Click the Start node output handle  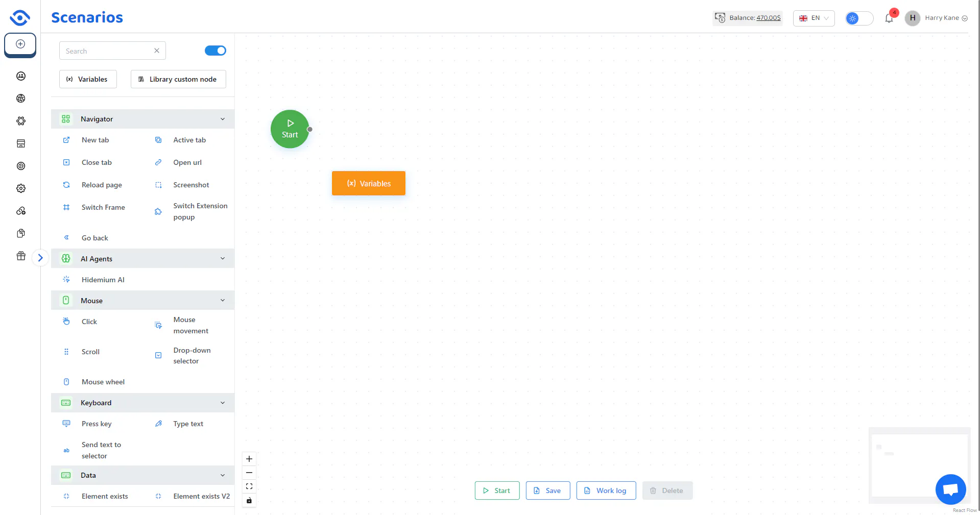[309, 129]
